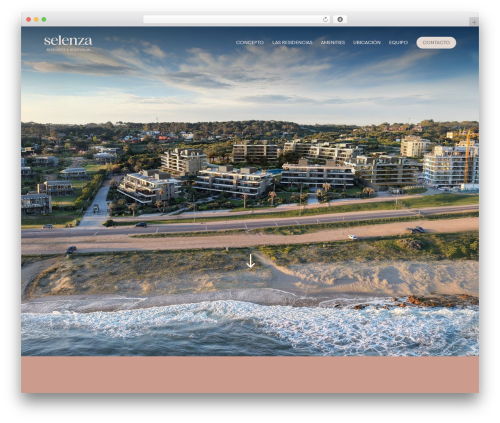Image resolution: width=500 pixels, height=423 pixels.
Task: Click the white down arrow on the hero image
Action: pos(250,261)
